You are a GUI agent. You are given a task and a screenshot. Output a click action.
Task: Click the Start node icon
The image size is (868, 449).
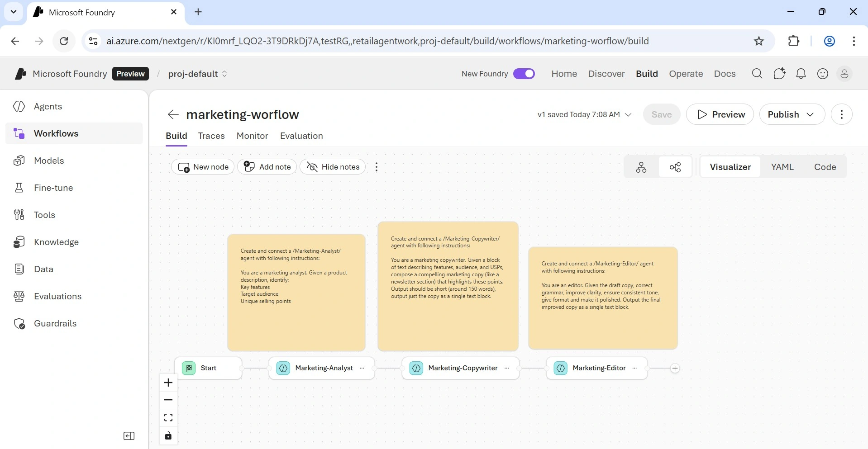coord(189,368)
